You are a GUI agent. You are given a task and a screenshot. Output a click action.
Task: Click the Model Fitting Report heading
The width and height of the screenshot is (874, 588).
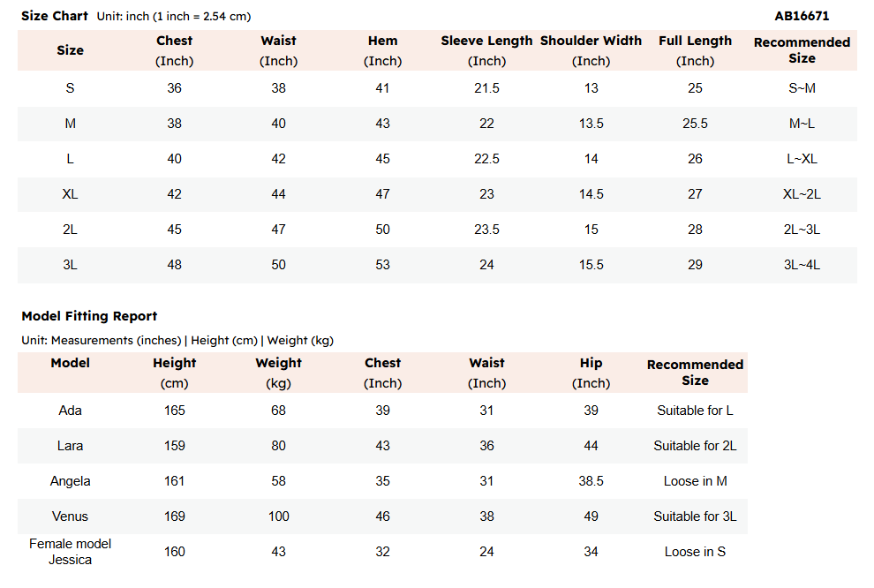(89, 316)
